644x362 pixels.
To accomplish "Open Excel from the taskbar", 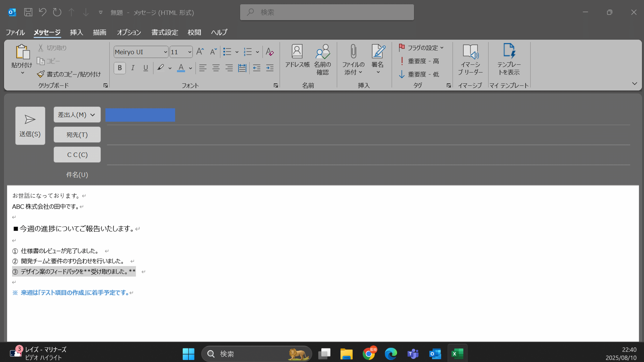I will (457, 354).
